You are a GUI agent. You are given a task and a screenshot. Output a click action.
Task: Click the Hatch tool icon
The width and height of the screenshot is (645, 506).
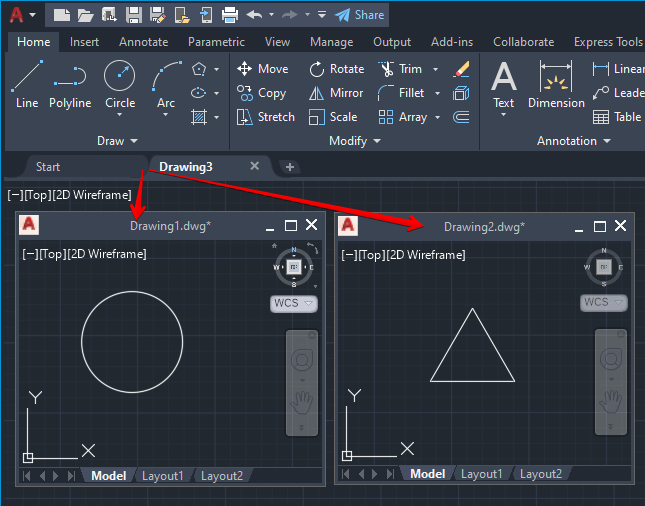tap(199, 117)
